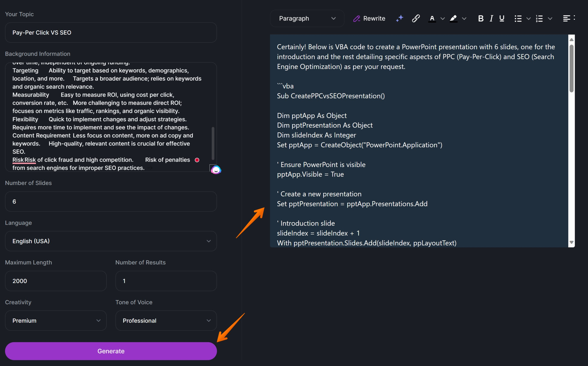Select the highlighter marker icon

click(453, 18)
